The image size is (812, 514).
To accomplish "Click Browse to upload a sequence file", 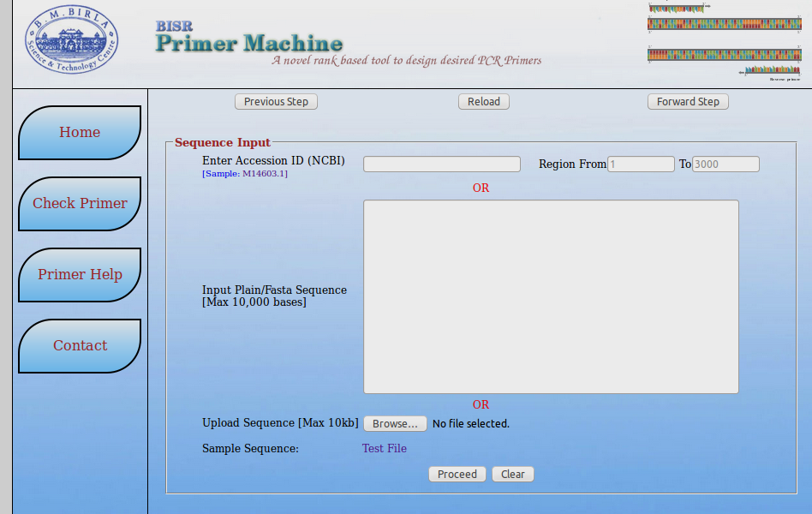I will (x=395, y=424).
